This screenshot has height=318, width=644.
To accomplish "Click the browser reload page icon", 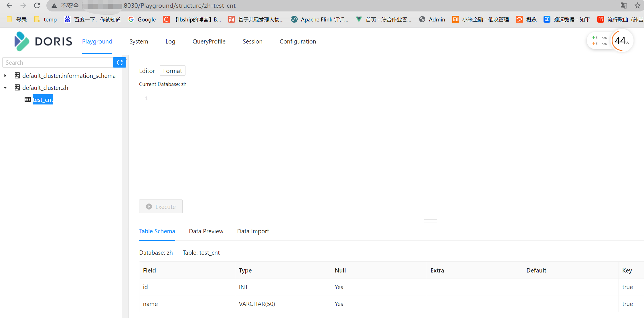I will pos(37,5).
